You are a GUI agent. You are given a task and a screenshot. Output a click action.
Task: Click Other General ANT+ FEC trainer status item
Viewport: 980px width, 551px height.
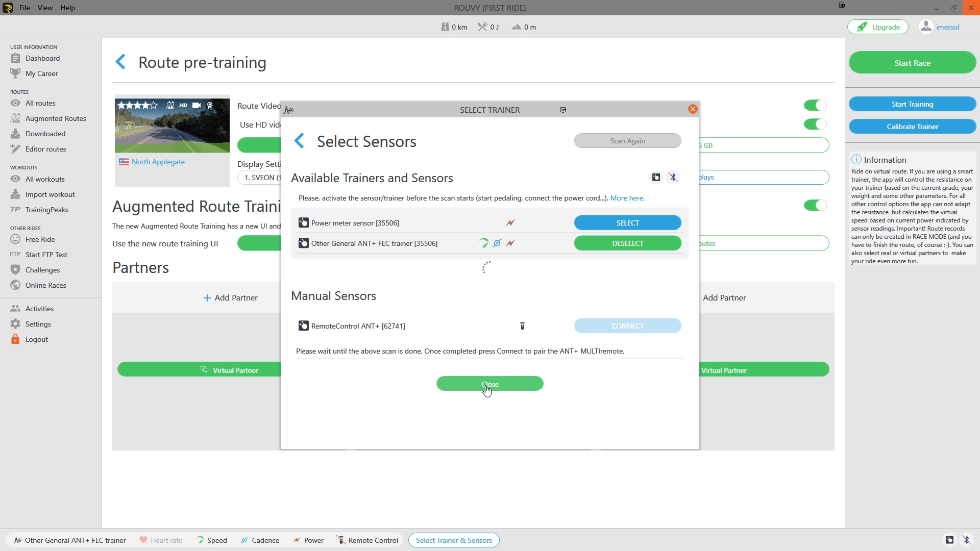coord(70,540)
